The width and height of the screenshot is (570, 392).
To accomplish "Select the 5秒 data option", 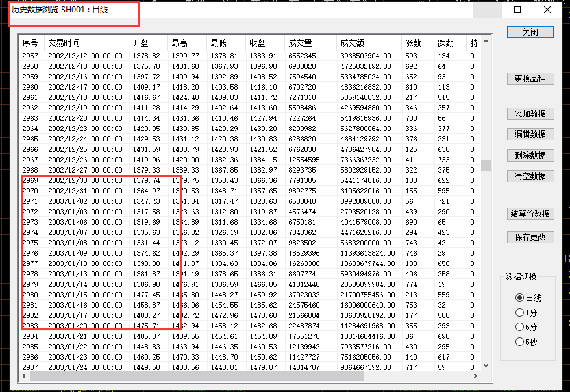I will click(x=519, y=342).
